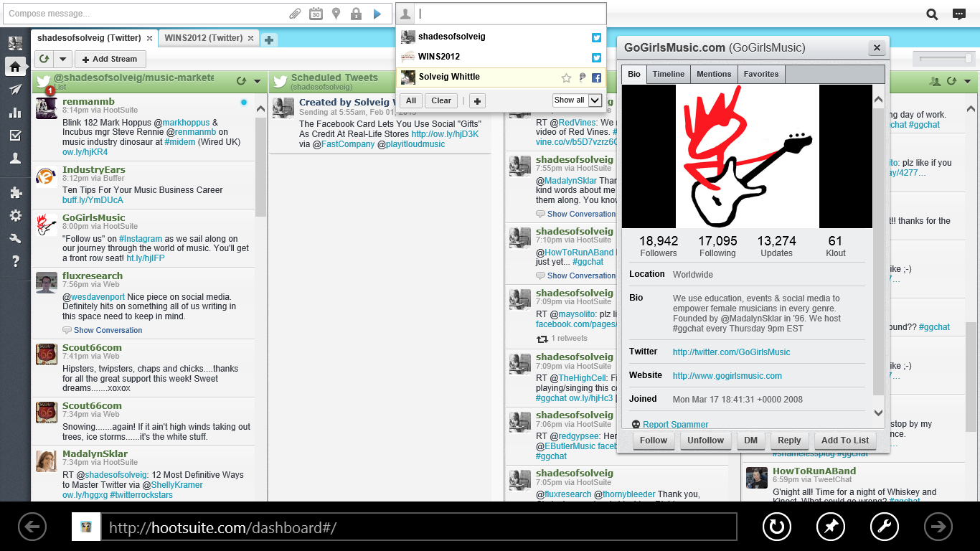This screenshot has width=980, height=551.
Task: Pin site using browser pin button
Action: click(831, 527)
